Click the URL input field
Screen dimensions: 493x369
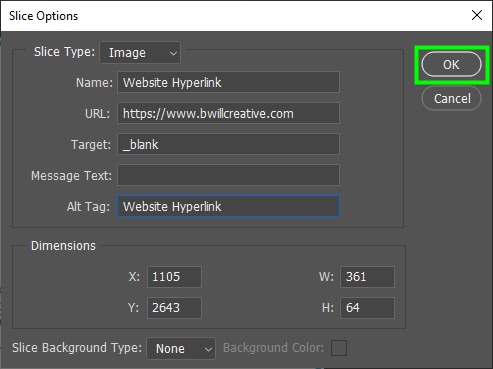228,113
